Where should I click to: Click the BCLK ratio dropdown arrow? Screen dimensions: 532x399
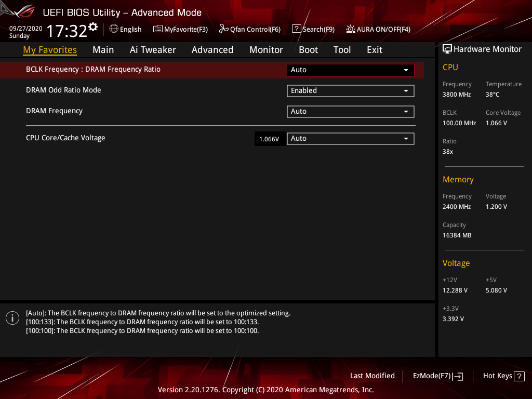(406, 70)
